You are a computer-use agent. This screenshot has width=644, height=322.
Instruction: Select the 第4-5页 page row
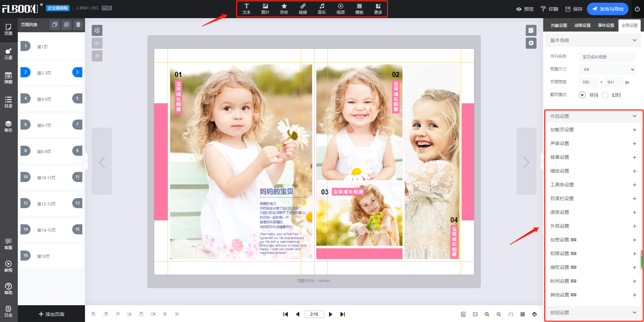click(51, 99)
